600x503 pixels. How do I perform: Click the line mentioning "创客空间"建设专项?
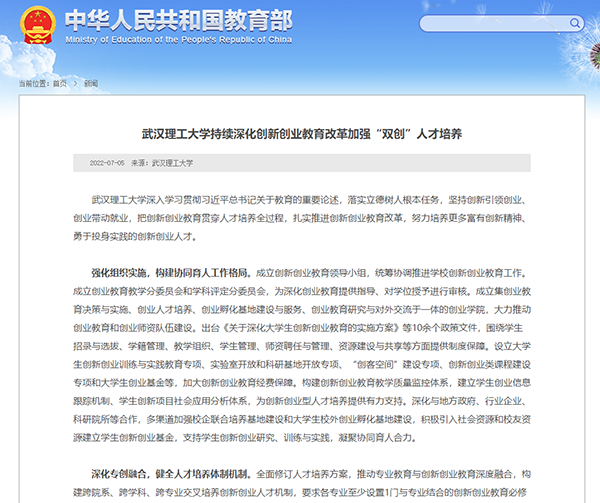[x=302, y=365]
